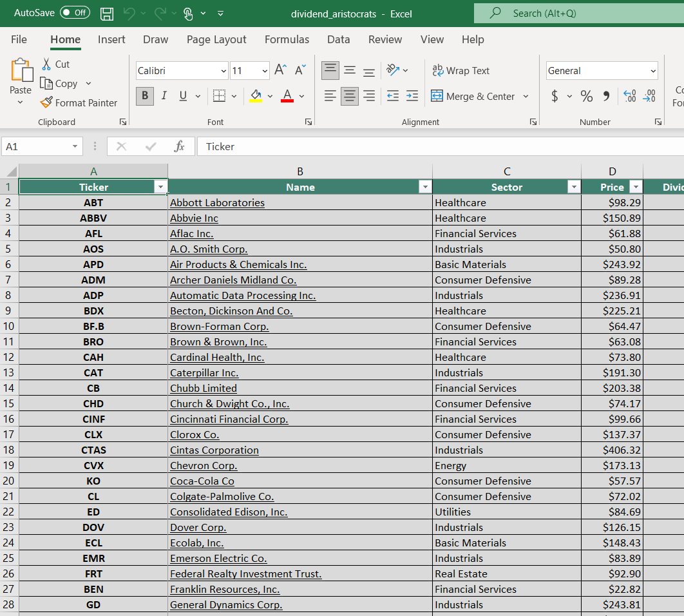Click the Format Painter brush icon
Screen dimensions: 684x616
pos(46,102)
